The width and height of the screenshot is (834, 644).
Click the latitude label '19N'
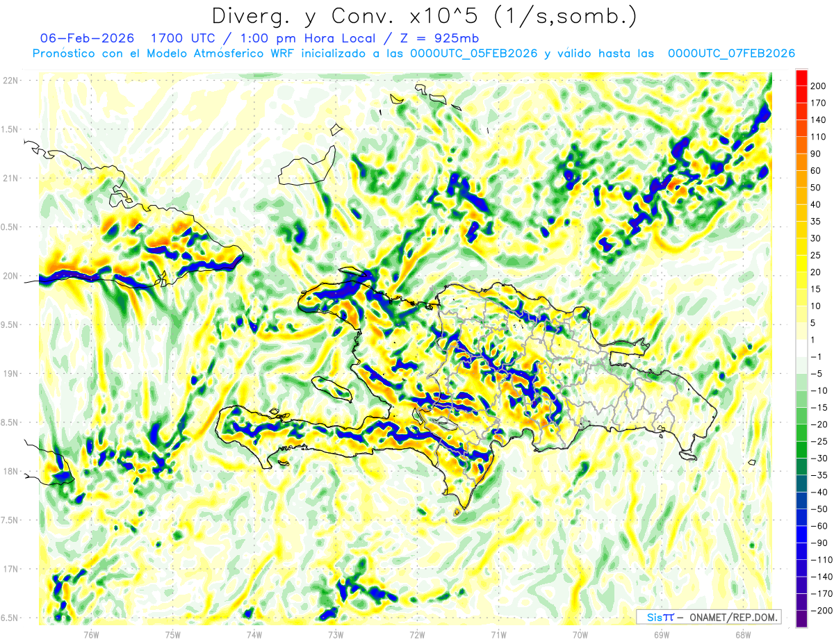11,374
